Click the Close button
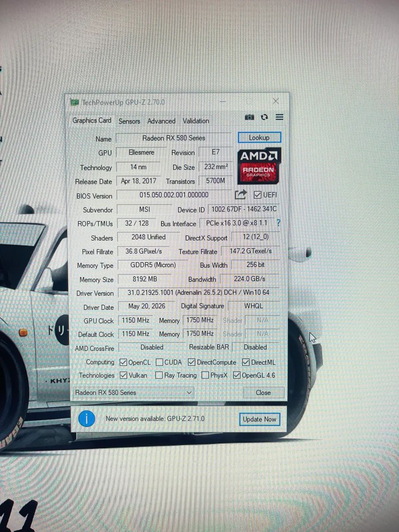399x532 pixels. (x=264, y=392)
